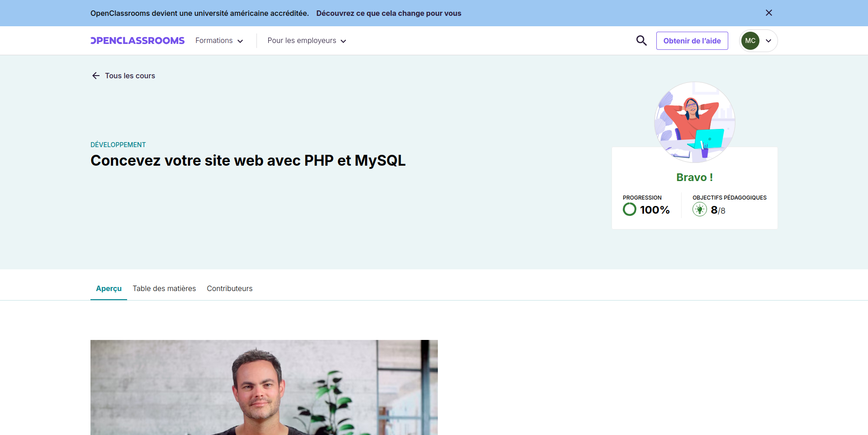Click the OpenClassrooms logo
Image resolution: width=868 pixels, height=435 pixels.
point(138,41)
